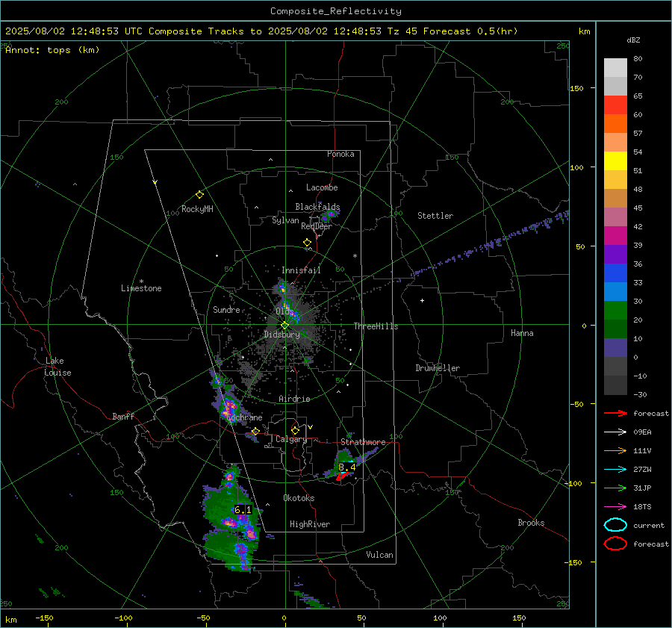Click the ThreeHills town label
Screen dimensions: 672x628
pyautogui.click(x=376, y=326)
